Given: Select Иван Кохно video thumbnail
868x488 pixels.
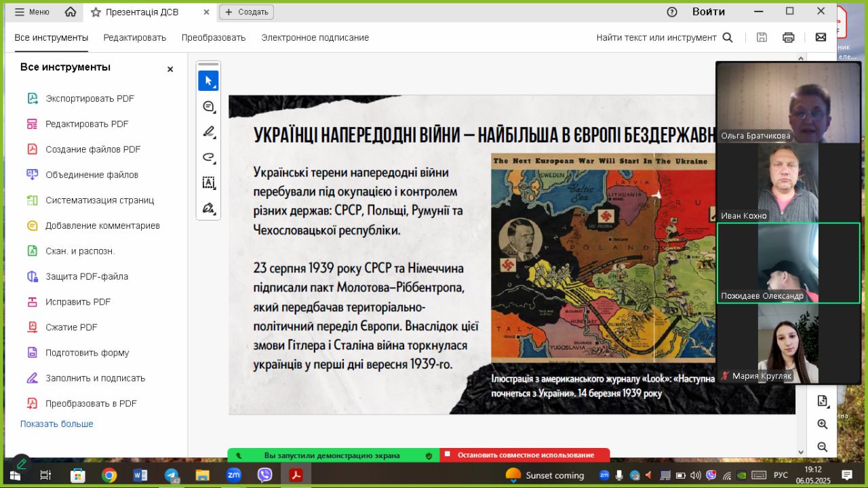Looking at the screenshot, I should tap(789, 183).
